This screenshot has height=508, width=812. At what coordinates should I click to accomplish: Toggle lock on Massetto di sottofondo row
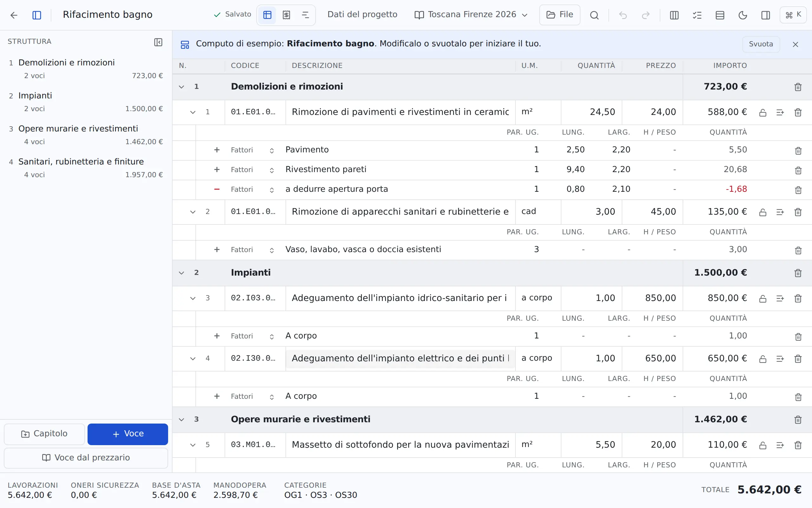pyautogui.click(x=763, y=445)
